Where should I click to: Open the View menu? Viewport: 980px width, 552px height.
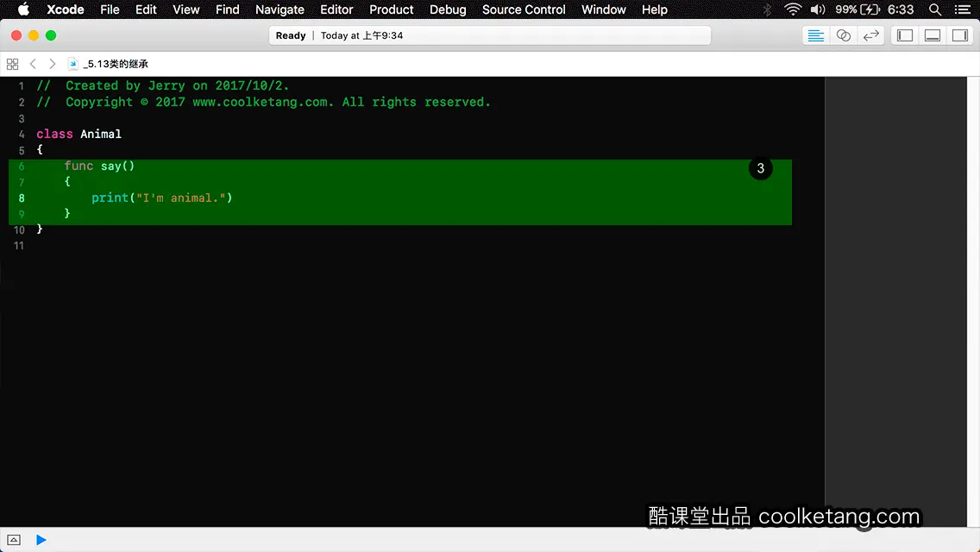pos(185,9)
